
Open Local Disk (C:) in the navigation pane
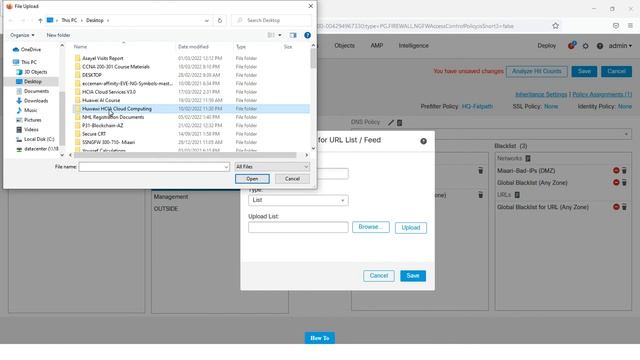click(35, 139)
